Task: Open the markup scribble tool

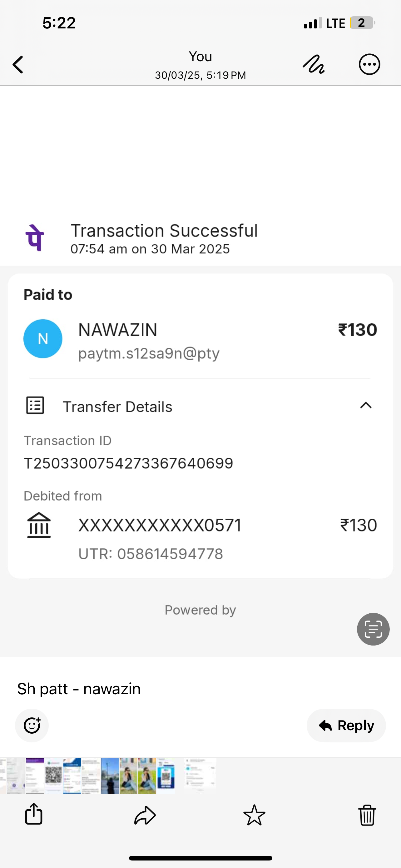Action: [x=314, y=64]
